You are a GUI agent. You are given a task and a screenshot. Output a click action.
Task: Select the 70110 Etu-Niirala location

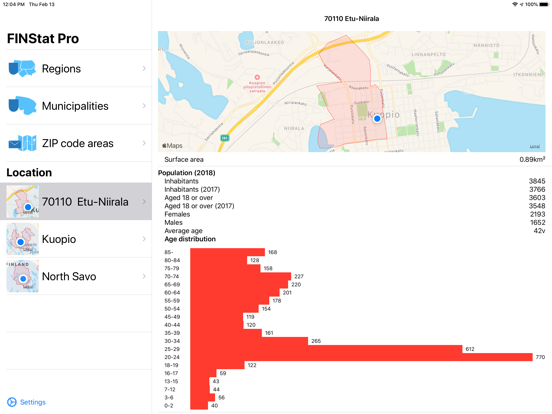(76, 201)
